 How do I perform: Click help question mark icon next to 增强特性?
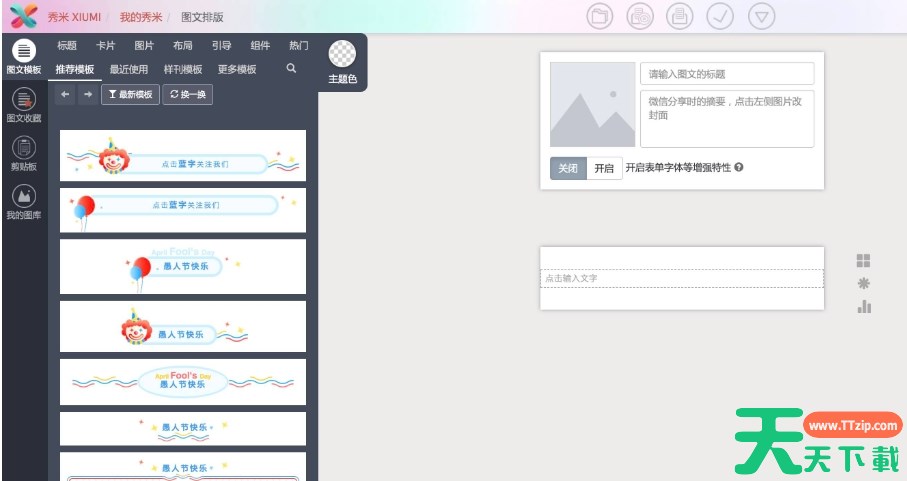tap(739, 167)
